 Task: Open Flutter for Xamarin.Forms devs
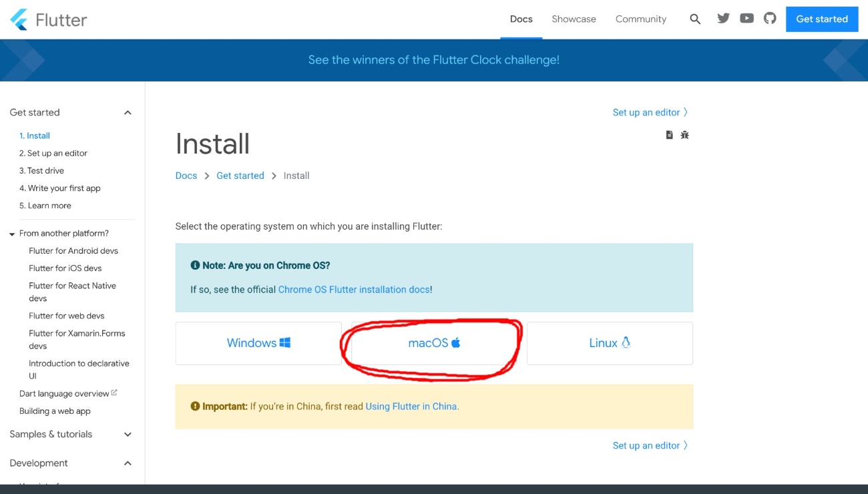point(77,339)
